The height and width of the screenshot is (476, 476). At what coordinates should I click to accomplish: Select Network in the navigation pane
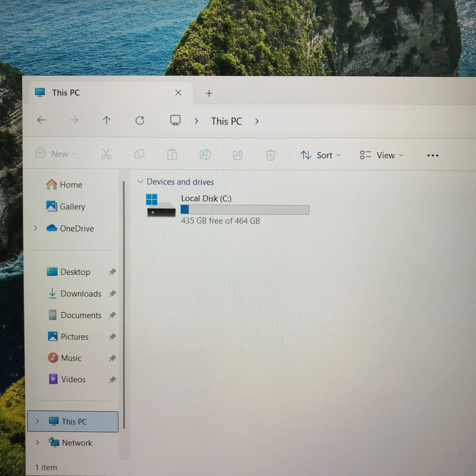click(x=70, y=443)
